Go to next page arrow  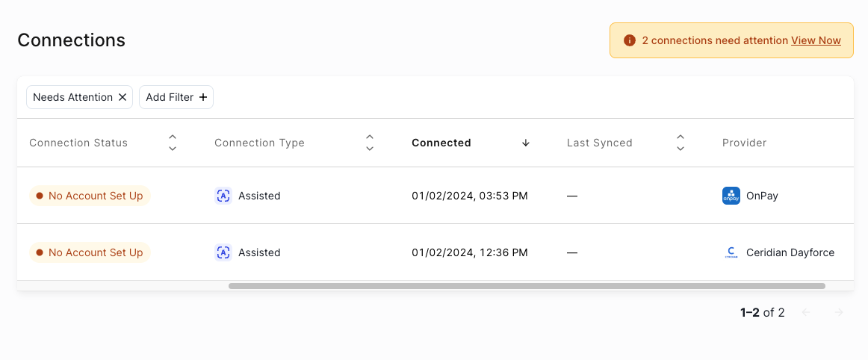[x=839, y=312]
